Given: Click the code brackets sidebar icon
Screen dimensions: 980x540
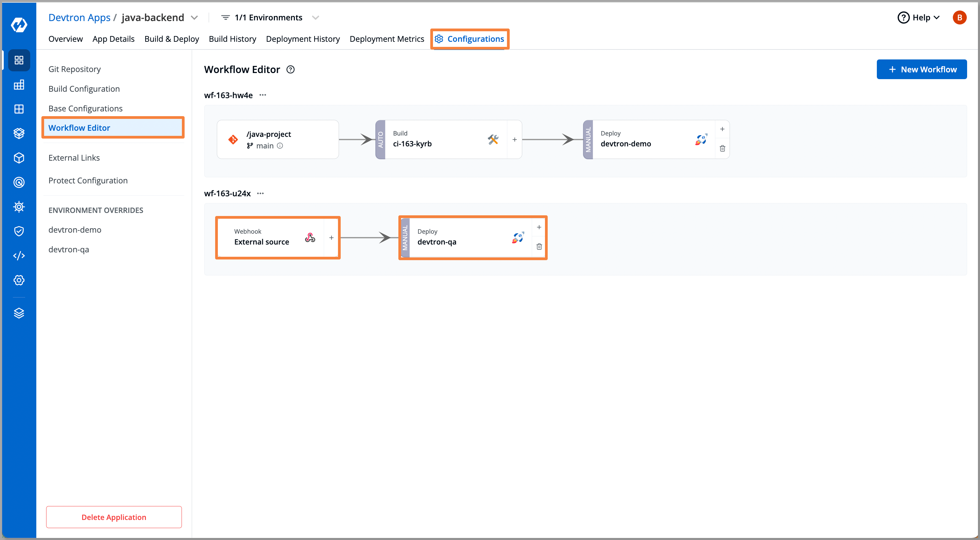Looking at the screenshot, I should click(x=19, y=255).
